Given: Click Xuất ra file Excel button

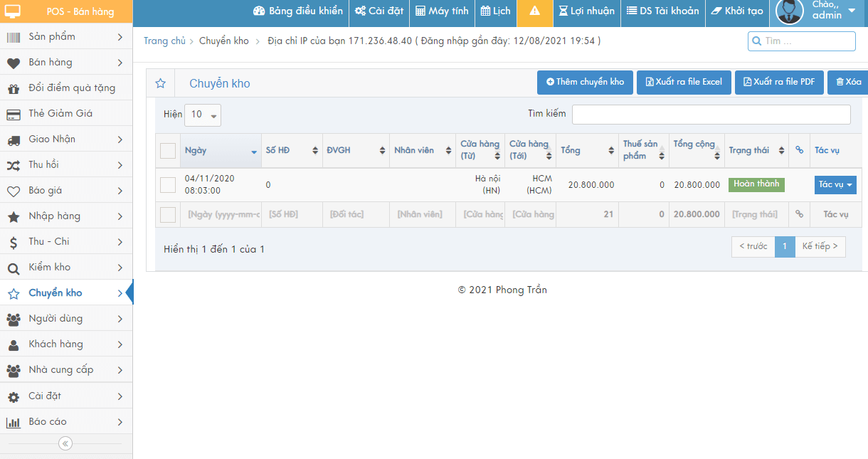Looking at the screenshot, I should click(683, 83).
